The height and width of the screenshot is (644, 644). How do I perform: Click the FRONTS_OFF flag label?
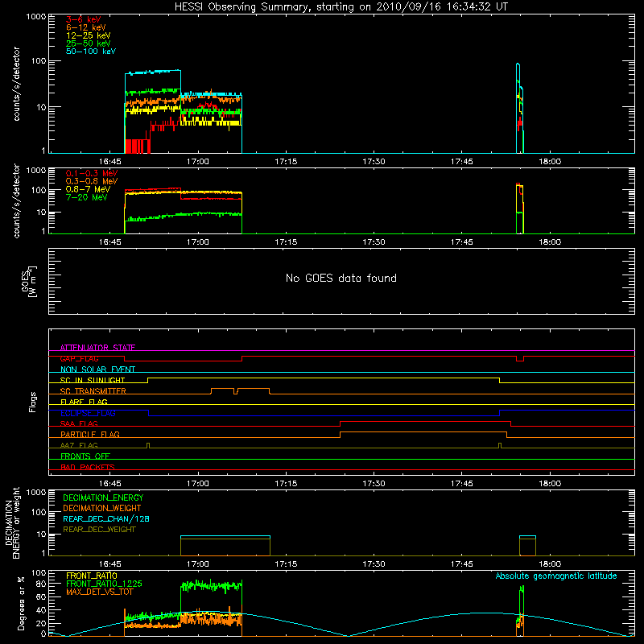[x=85, y=456]
